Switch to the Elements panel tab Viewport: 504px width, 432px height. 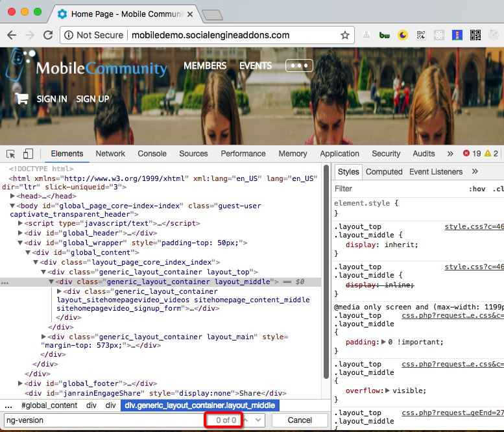(x=67, y=154)
